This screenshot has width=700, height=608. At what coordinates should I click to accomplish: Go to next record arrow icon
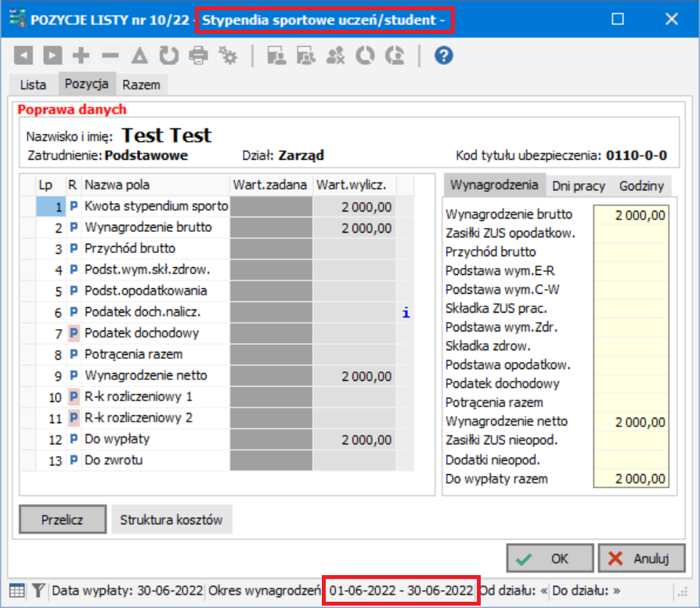[x=52, y=56]
